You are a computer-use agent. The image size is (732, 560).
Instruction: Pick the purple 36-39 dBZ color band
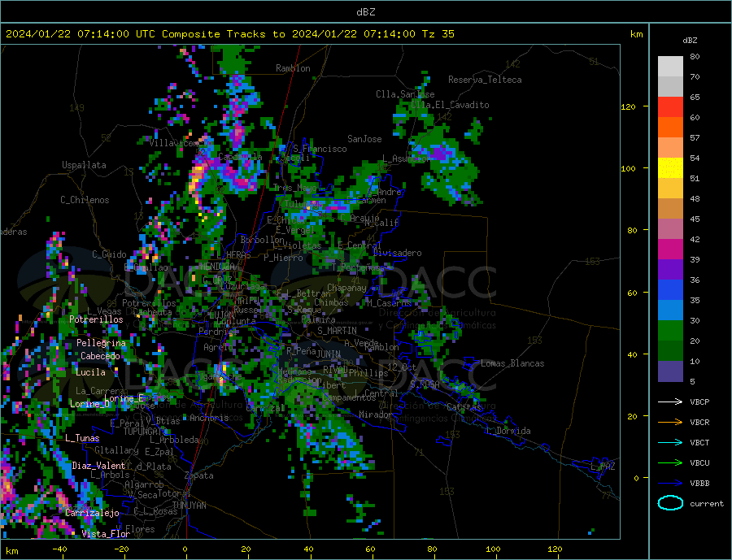[x=670, y=270]
